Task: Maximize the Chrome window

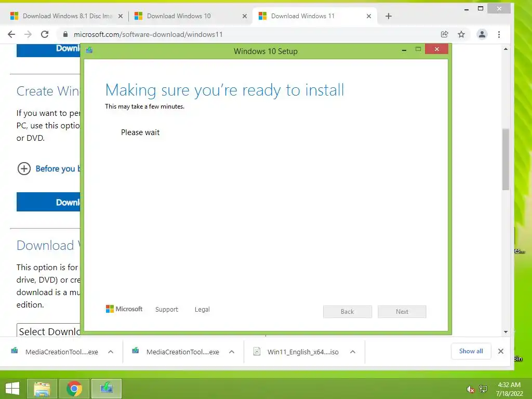Action: click(x=481, y=8)
